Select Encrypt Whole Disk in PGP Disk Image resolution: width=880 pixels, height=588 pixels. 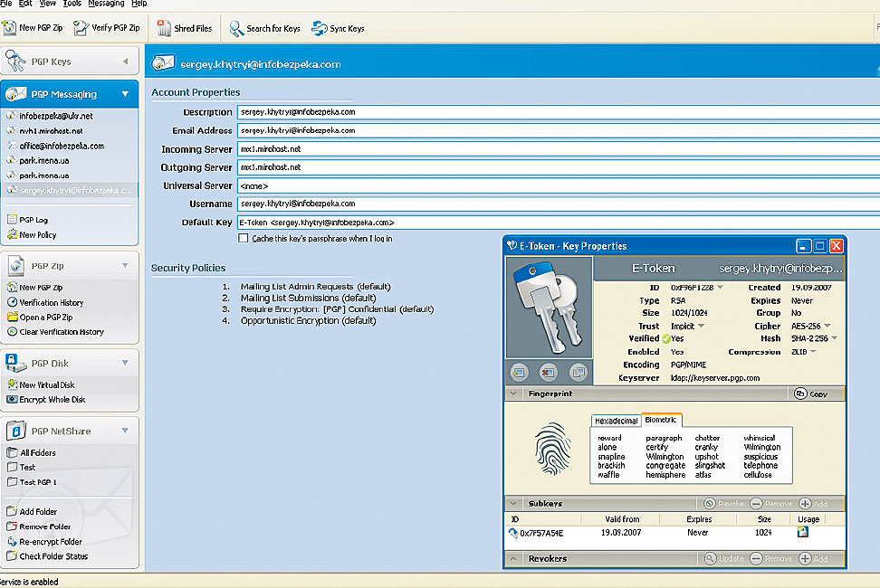(x=13, y=399)
